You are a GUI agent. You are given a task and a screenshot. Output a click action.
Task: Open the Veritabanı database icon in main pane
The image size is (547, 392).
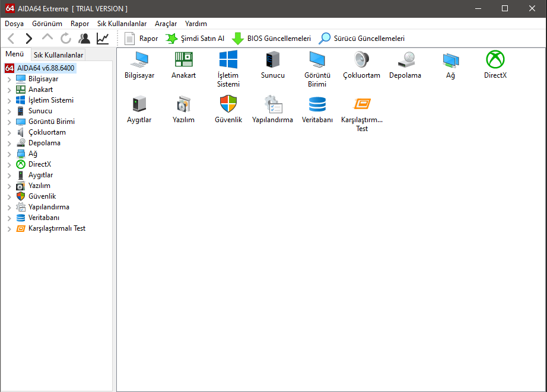coord(317,110)
